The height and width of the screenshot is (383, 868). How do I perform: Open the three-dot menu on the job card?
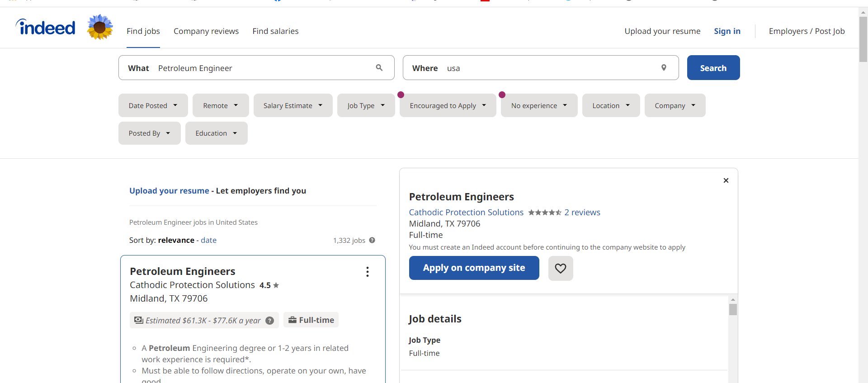point(368,271)
